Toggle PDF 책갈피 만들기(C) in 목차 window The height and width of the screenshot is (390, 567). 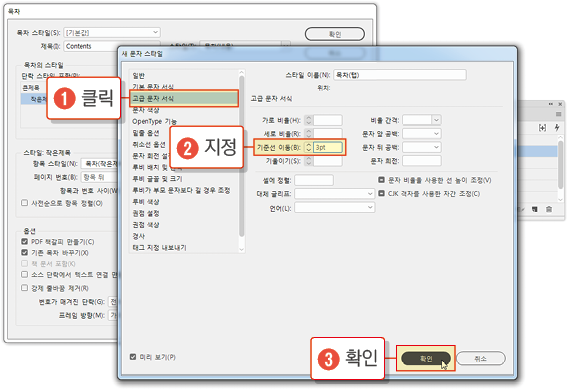[24, 241]
